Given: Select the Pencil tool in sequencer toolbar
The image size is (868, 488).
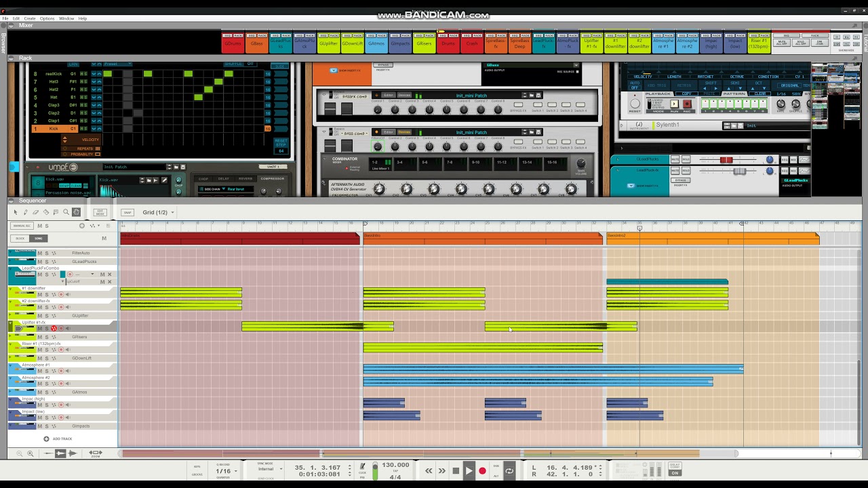Looking at the screenshot, I should [x=26, y=212].
